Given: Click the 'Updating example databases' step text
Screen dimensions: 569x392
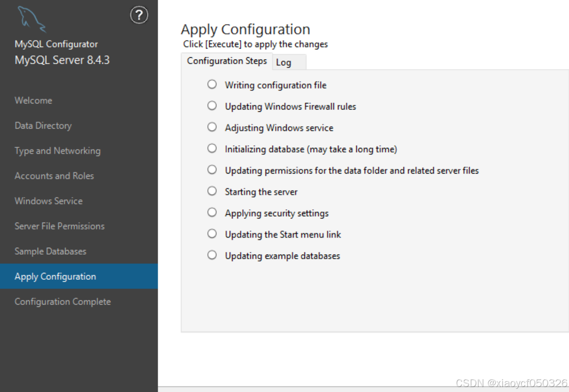Looking at the screenshot, I should point(282,256).
